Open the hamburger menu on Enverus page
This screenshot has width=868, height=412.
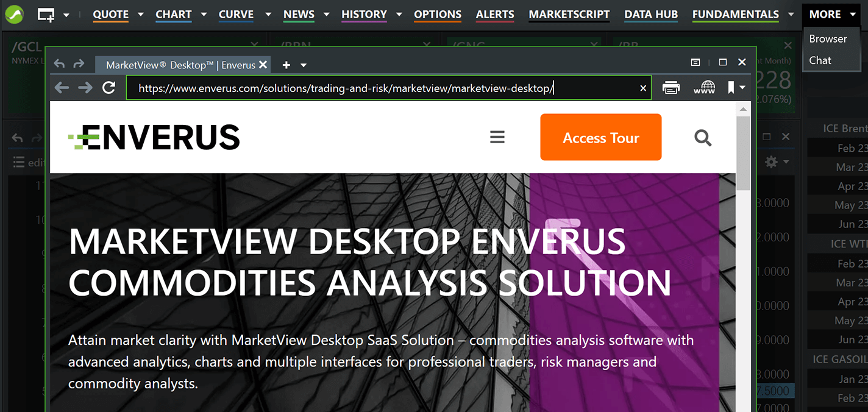pyautogui.click(x=497, y=137)
